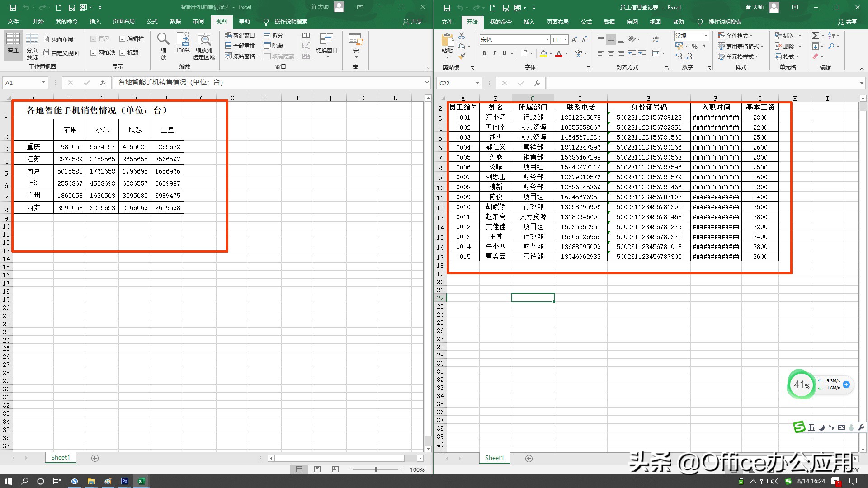This screenshot has height=488, width=868.
Task: Switch to the 插入 ribbon tab
Action: pyautogui.click(x=529, y=22)
